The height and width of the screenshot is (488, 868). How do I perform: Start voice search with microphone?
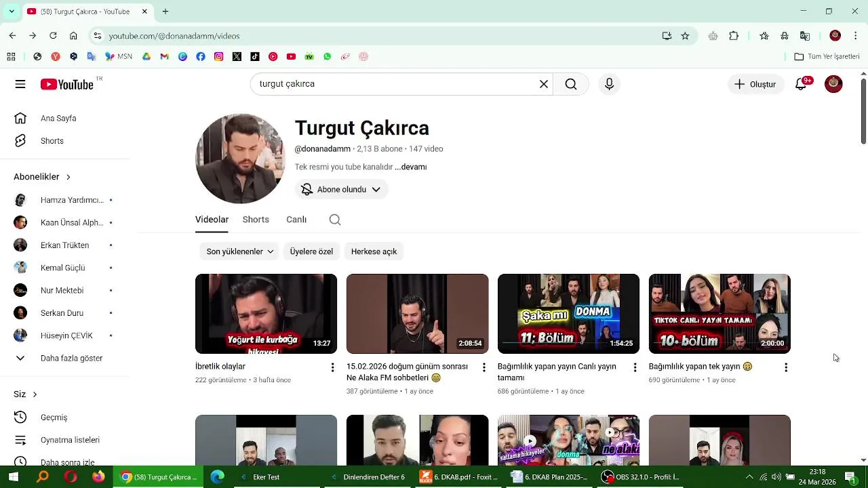(609, 84)
